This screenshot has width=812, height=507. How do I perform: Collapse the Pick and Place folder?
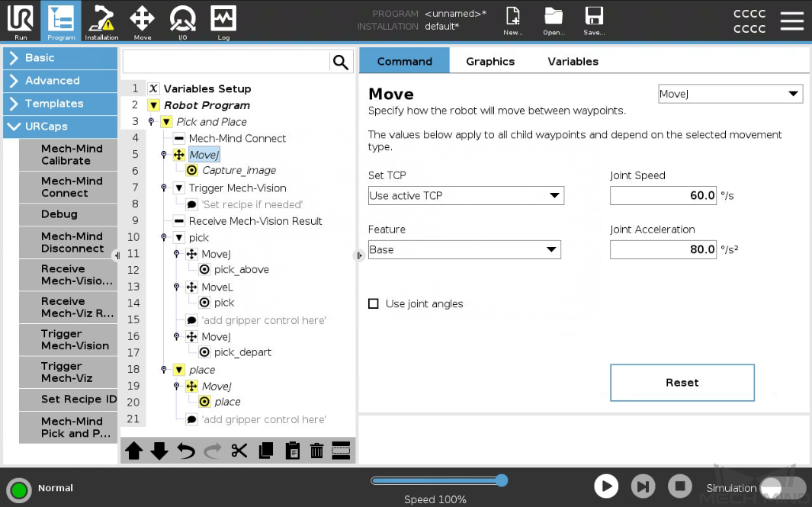click(x=166, y=122)
